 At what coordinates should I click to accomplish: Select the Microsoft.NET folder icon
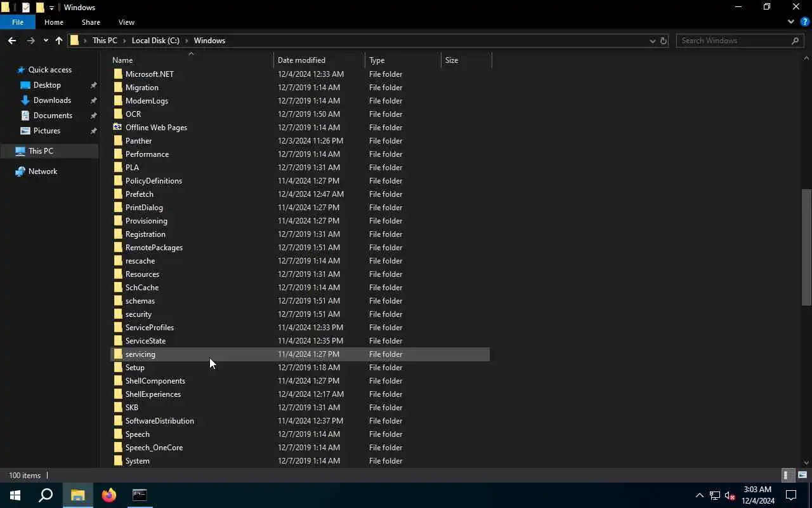point(118,74)
